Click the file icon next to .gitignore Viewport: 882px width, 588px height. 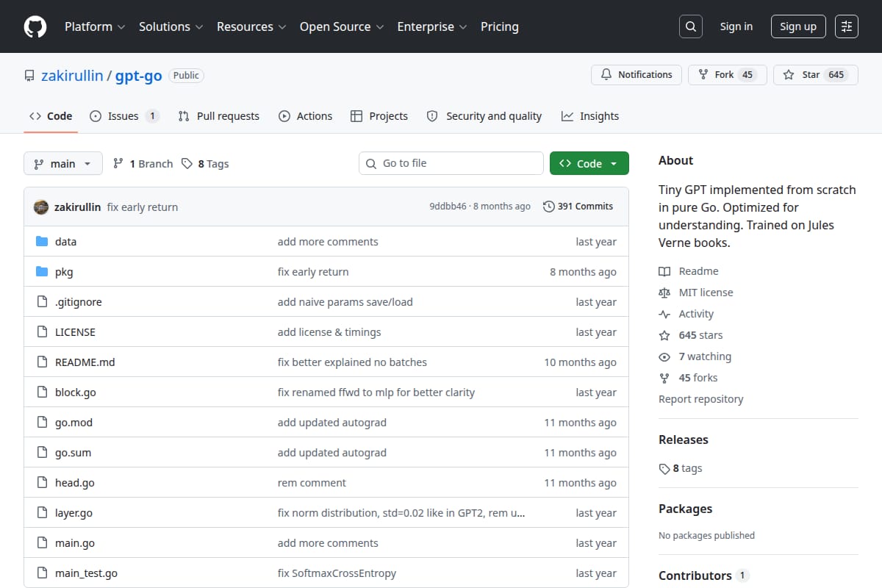click(42, 302)
